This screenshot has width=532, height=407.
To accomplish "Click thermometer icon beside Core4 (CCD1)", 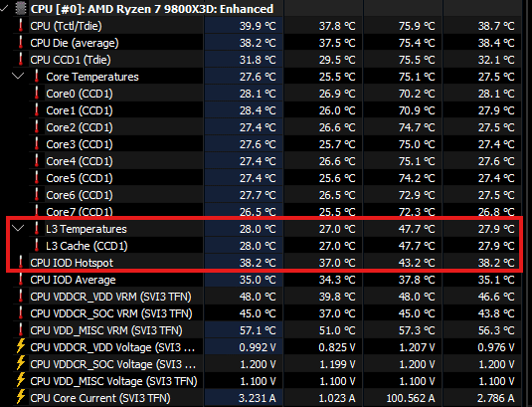I will (37, 161).
